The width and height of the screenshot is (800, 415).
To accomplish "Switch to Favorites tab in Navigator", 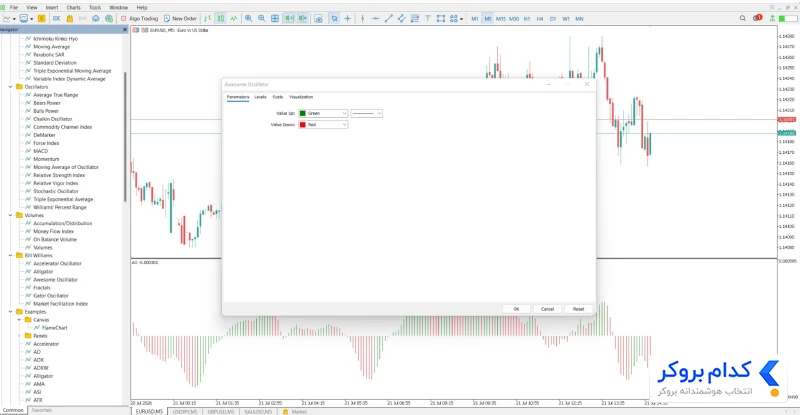I will point(41,410).
